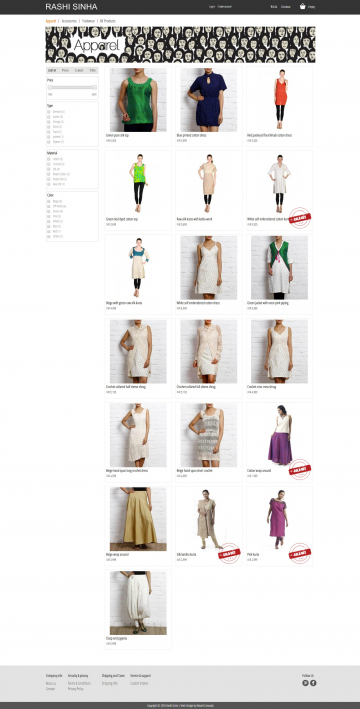360x709 pixels.
Task: Open Terms & Conditions in footer
Action: (x=79, y=683)
